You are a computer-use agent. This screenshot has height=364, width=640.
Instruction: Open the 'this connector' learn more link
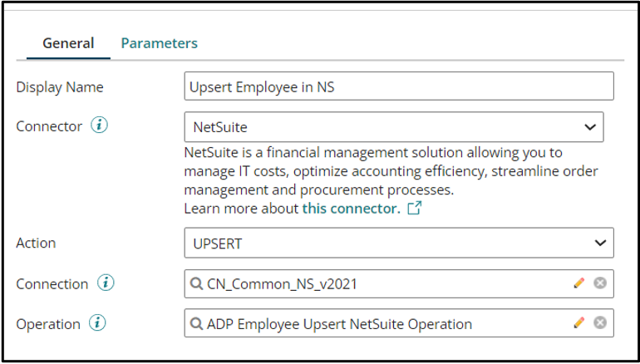(x=350, y=209)
